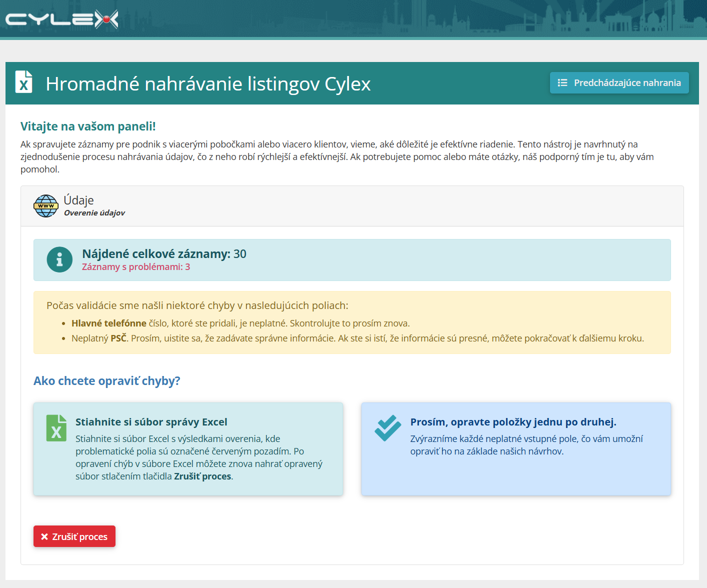Click the green Excel icon in download card
The width and height of the screenshot is (707, 588).
coord(56,428)
